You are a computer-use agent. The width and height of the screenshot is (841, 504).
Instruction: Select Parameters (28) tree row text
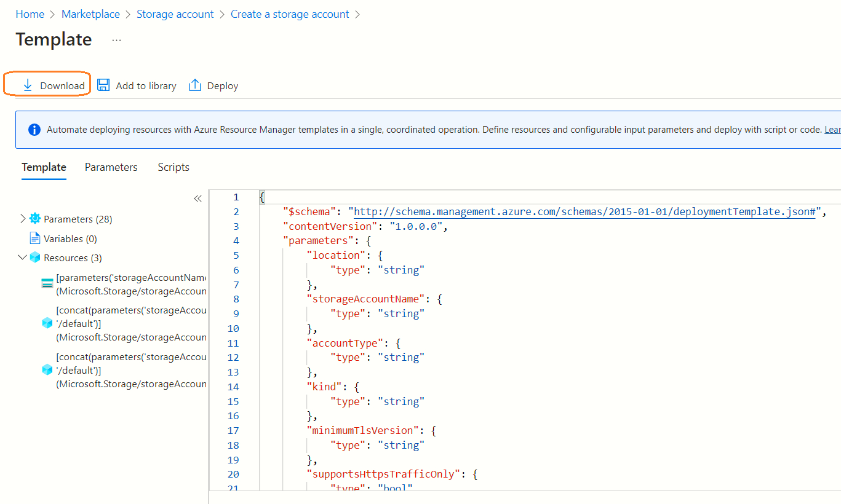click(x=78, y=219)
